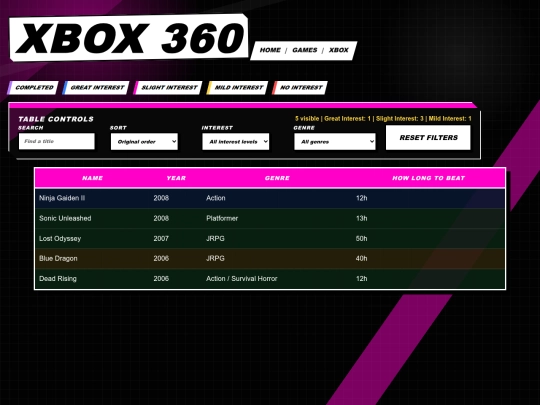Click the Completed legend tag

33,87
